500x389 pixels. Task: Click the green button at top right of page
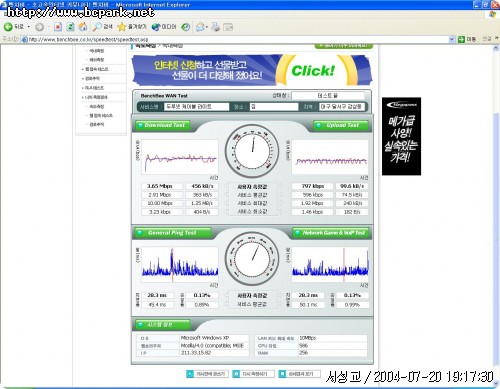pyautogui.click(x=343, y=46)
